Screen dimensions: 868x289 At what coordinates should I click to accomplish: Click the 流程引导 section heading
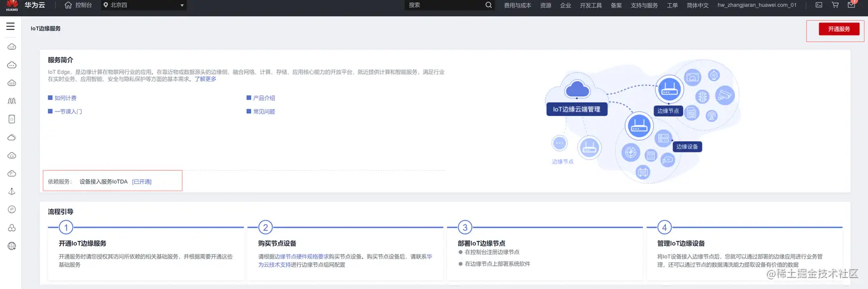click(60, 212)
